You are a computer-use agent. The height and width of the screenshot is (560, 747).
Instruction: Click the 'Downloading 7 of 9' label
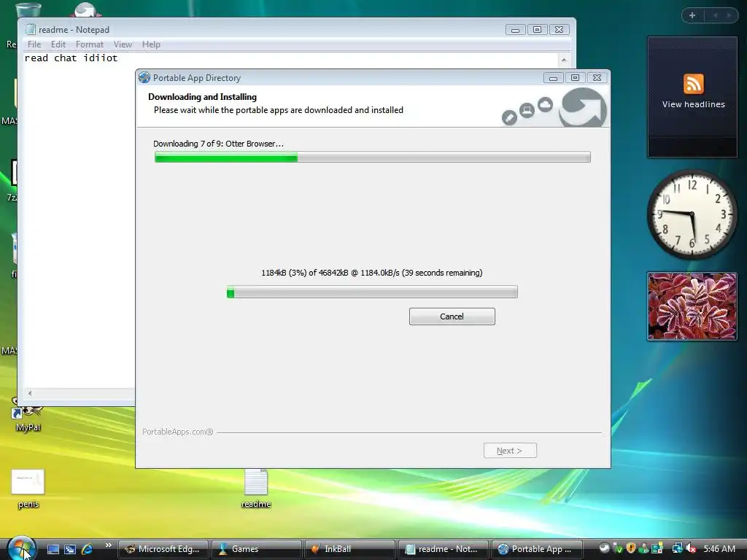point(218,144)
